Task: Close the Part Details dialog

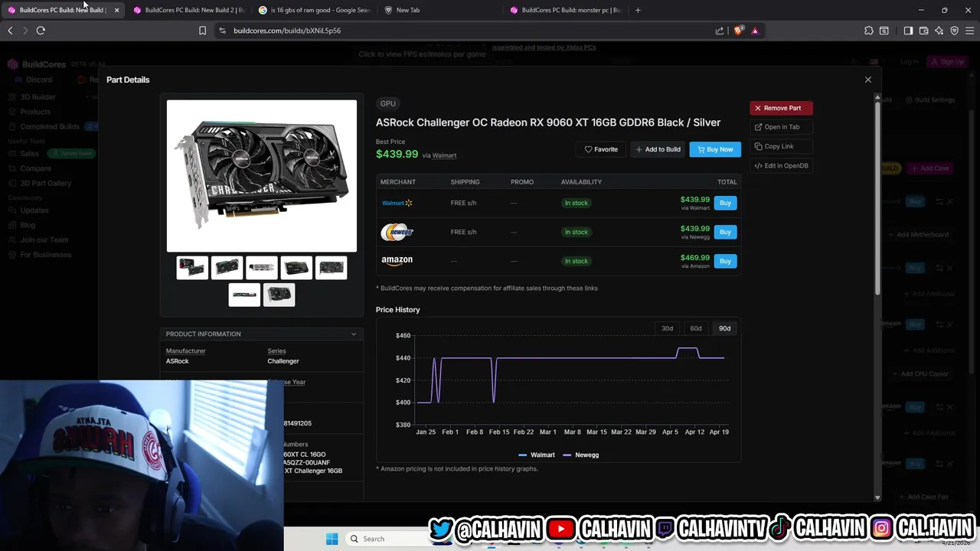Action: click(x=867, y=80)
